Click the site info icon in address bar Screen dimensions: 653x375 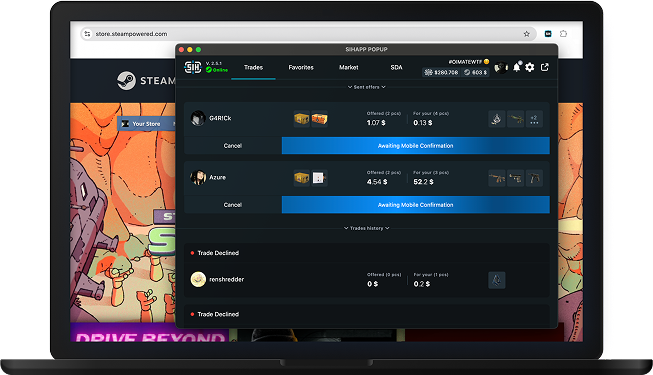[x=87, y=34]
